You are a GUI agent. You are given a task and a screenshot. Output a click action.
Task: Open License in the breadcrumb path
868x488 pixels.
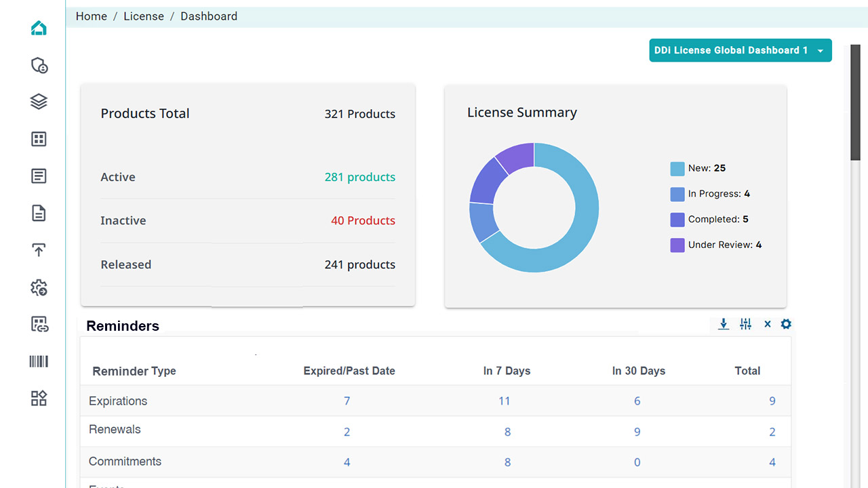tap(143, 16)
